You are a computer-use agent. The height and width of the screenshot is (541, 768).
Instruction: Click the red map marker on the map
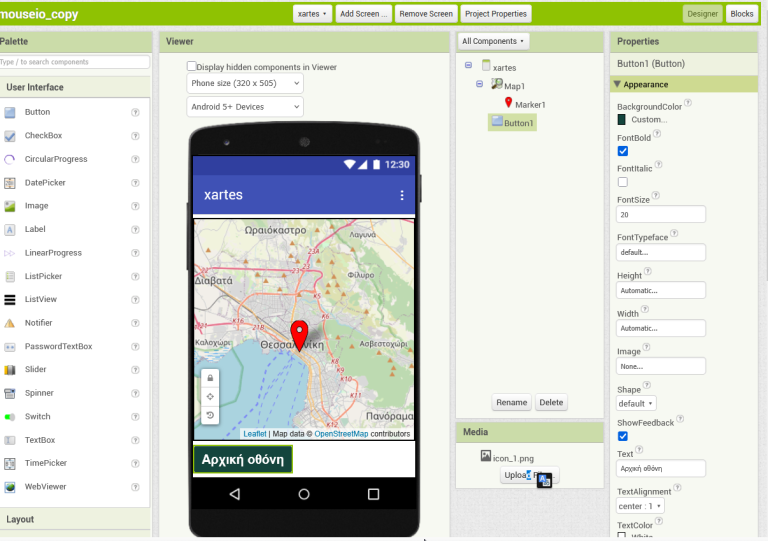pyautogui.click(x=298, y=335)
